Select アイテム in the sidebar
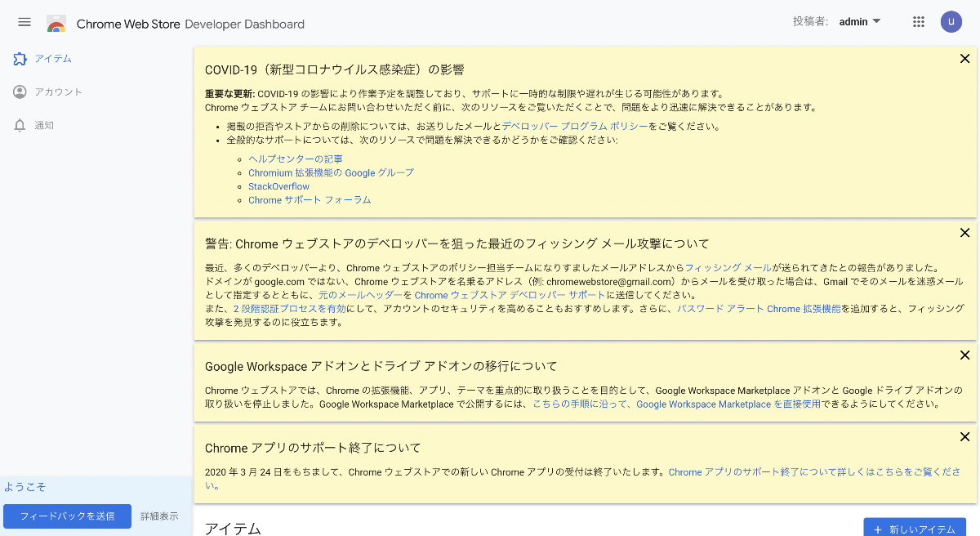The image size is (980, 536). tap(53, 59)
